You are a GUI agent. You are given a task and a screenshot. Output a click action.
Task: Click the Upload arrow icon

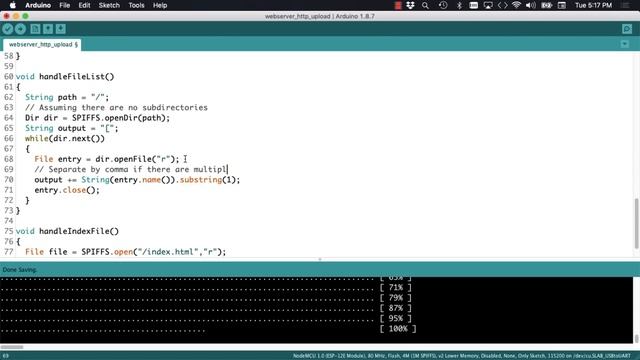20,29
